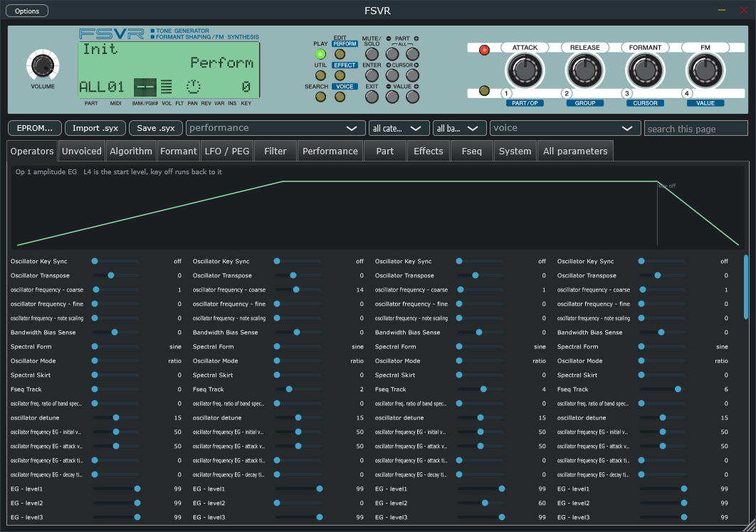The height and width of the screenshot is (532, 756).
Task: Move the CURSOR right button
Action: coord(412,75)
